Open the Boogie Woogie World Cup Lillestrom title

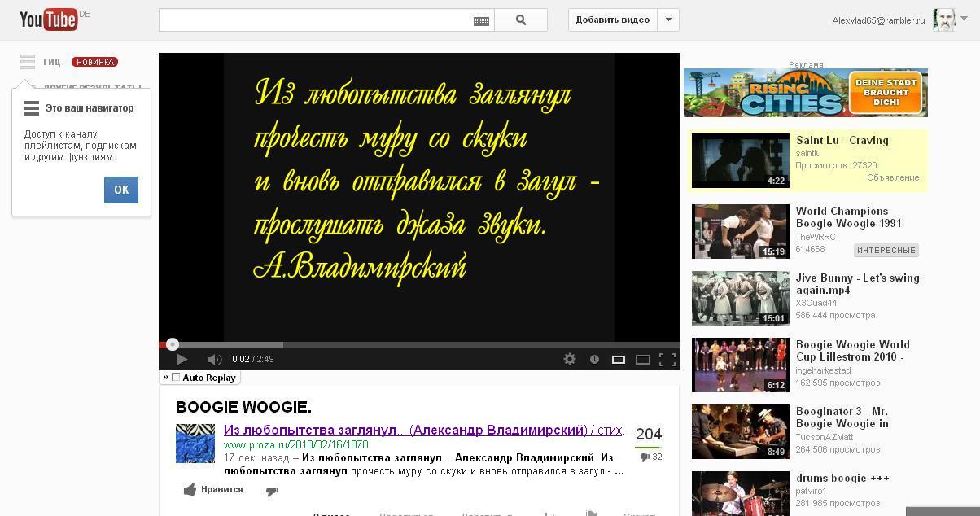coord(853,351)
